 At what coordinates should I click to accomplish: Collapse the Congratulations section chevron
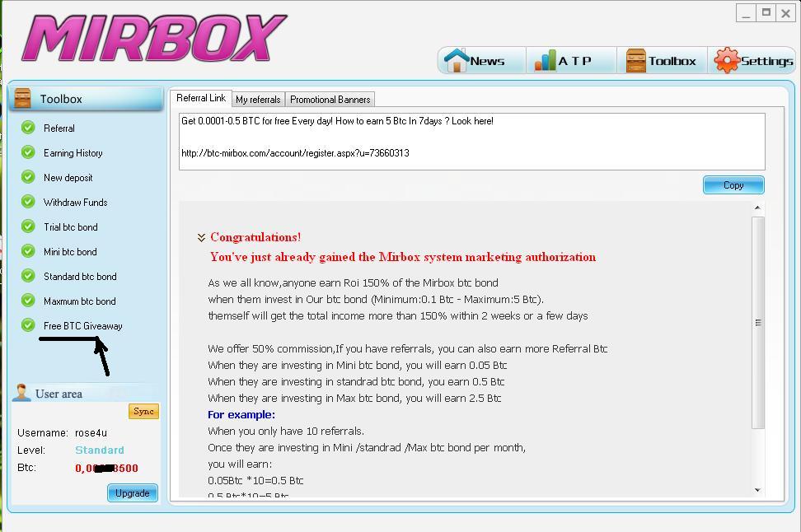[201, 237]
